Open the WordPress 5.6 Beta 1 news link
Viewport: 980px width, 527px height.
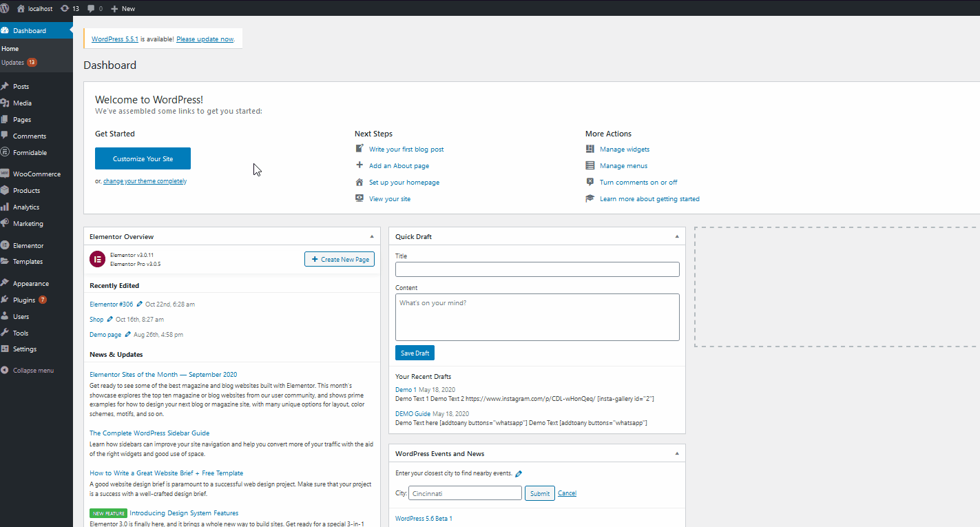[424, 518]
